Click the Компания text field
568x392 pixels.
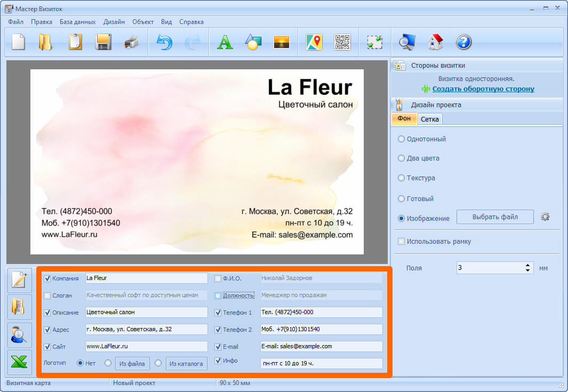point(146,278)
